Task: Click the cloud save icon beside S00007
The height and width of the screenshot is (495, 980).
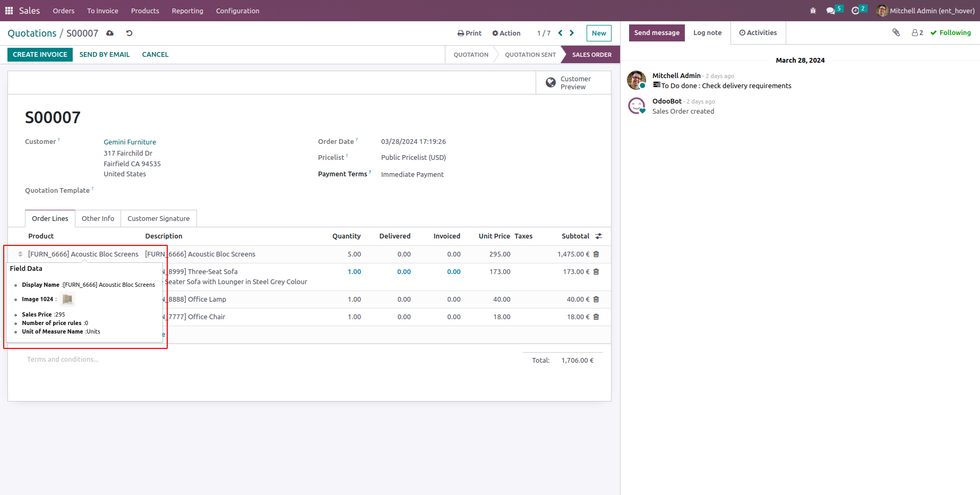Action: (110, 33)
